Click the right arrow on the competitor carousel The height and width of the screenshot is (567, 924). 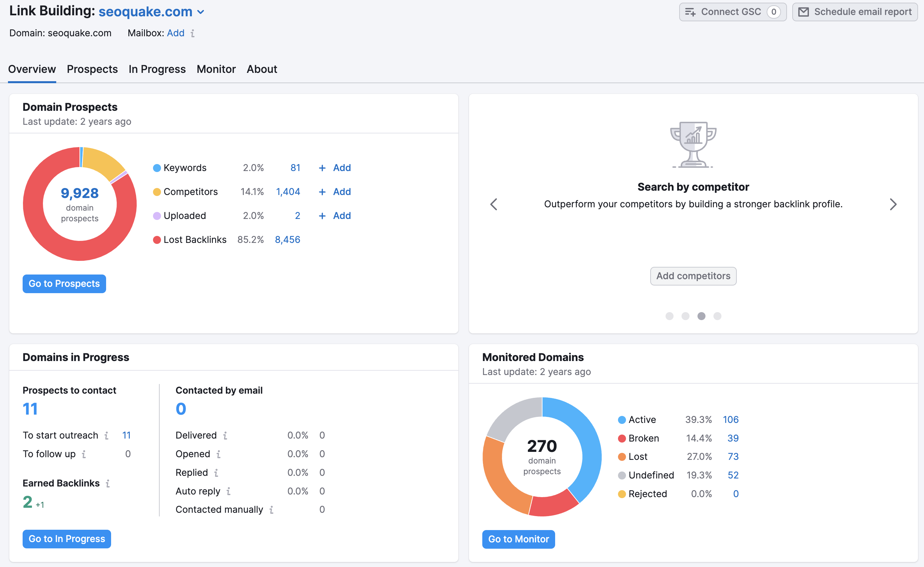click(x=894, y=205)
